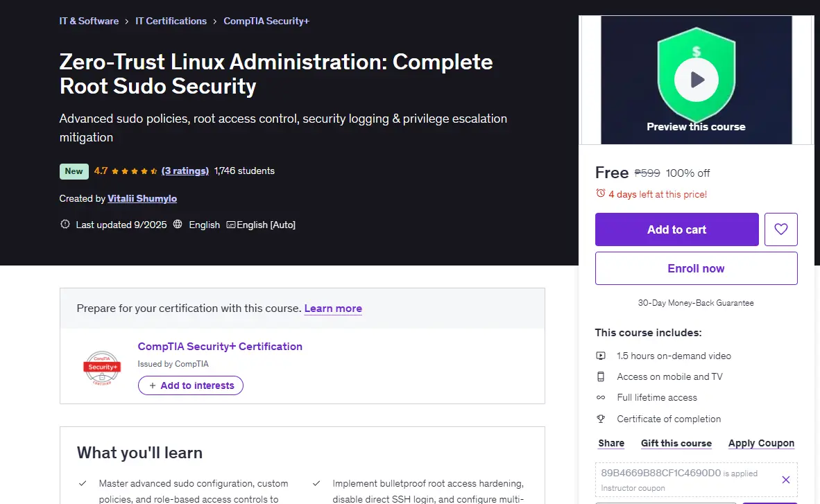Remove applied coupon with X icon
The width and height of the screenshot is (820, 504).
coord(785,480)
